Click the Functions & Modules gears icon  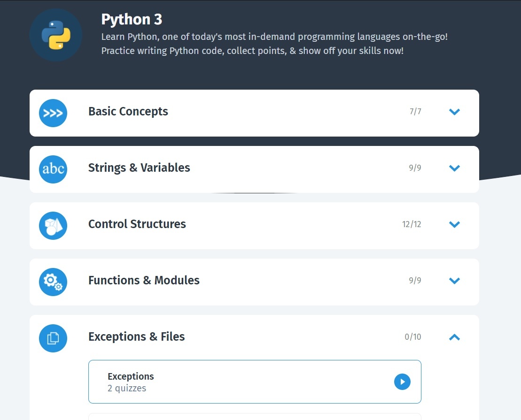click(x=53, y=282)
